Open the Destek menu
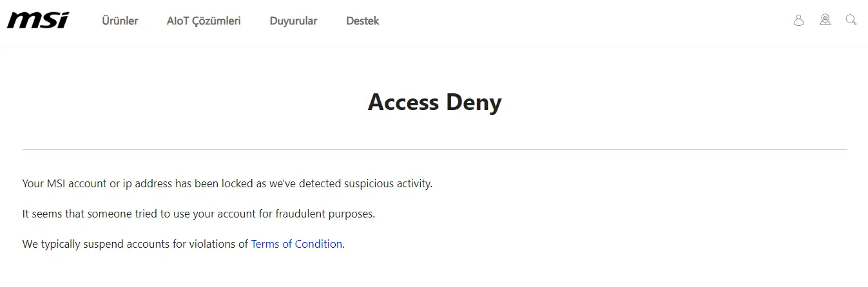The height and width of the screenshot is (287, 868). point(362,21)
